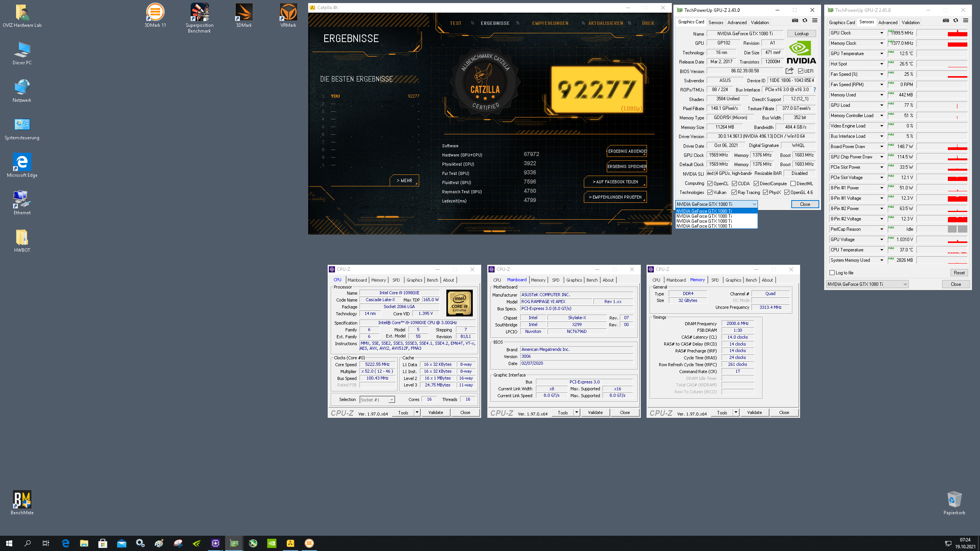
Task: Switch to the SPD tab in CPU-Z Memory window
Action: 715,280
